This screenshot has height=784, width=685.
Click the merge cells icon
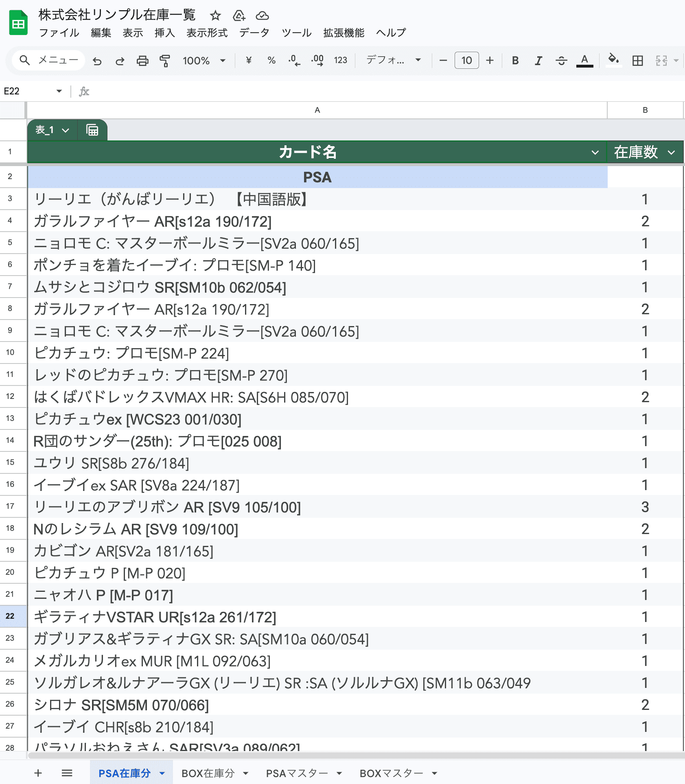pos(661,61)
